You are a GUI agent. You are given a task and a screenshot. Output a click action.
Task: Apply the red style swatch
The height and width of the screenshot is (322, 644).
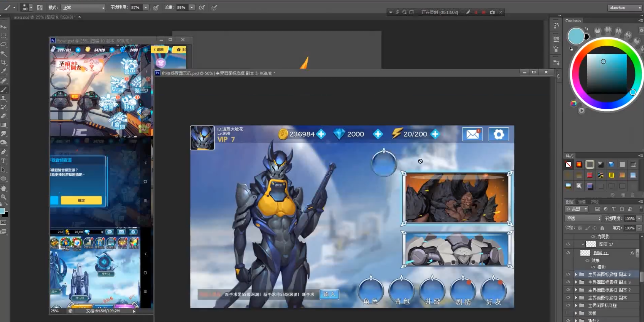tap(590, 175)
